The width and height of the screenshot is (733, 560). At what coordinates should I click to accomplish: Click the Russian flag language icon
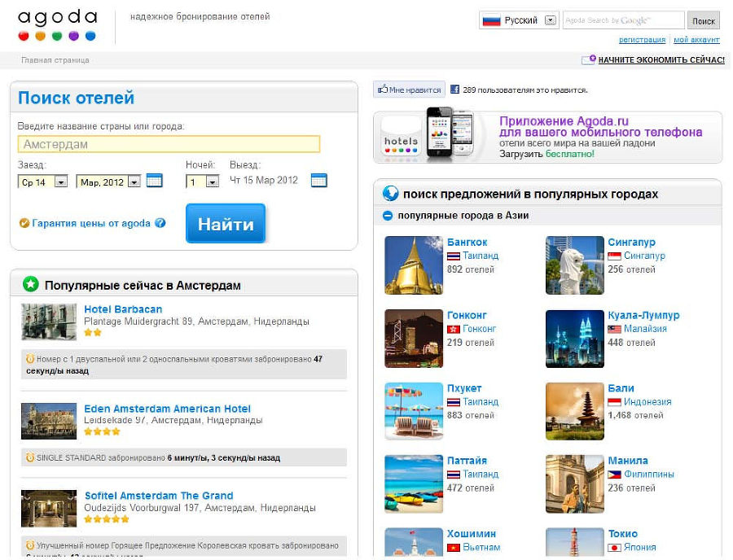tap(491, 20)
